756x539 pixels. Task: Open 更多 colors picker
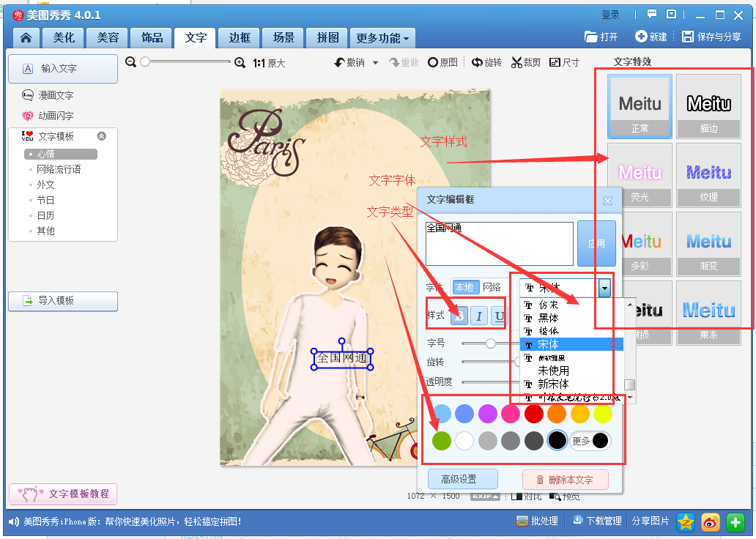tap(590, 441)
